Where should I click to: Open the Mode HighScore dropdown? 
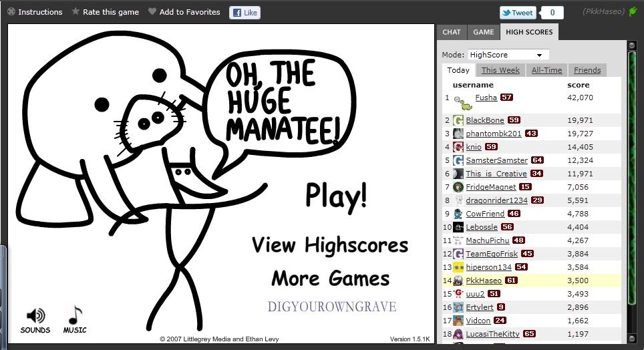(508, 55)
